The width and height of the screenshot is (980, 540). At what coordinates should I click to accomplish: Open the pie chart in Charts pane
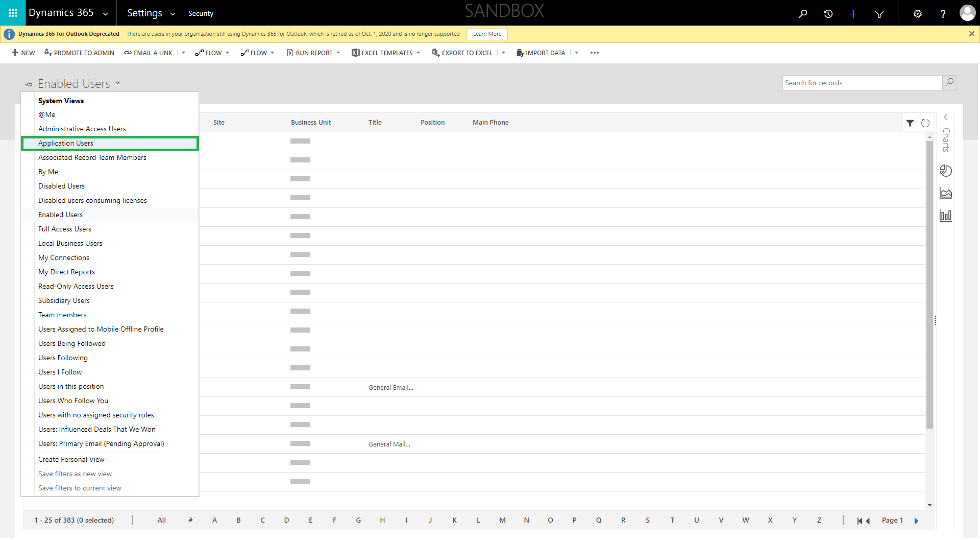tap(945, 171)
